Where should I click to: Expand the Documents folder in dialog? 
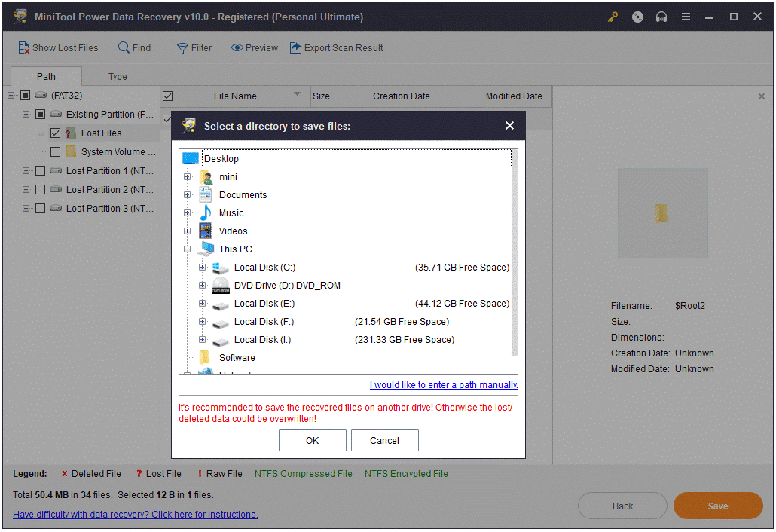(x=187, y=194)
